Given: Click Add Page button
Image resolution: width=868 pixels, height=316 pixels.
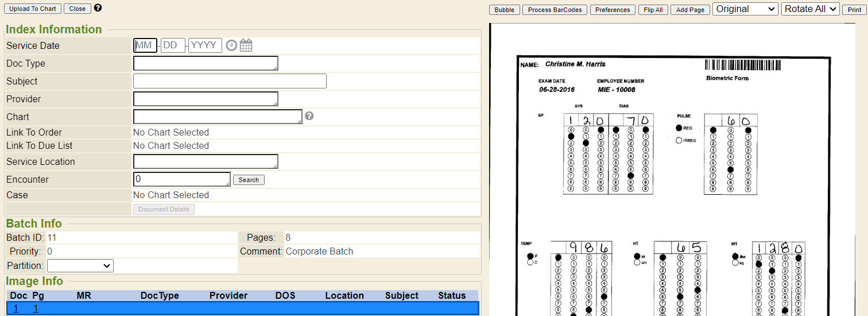Looking at the screenshot, I should pyautogui.click(x=690, y=10).
